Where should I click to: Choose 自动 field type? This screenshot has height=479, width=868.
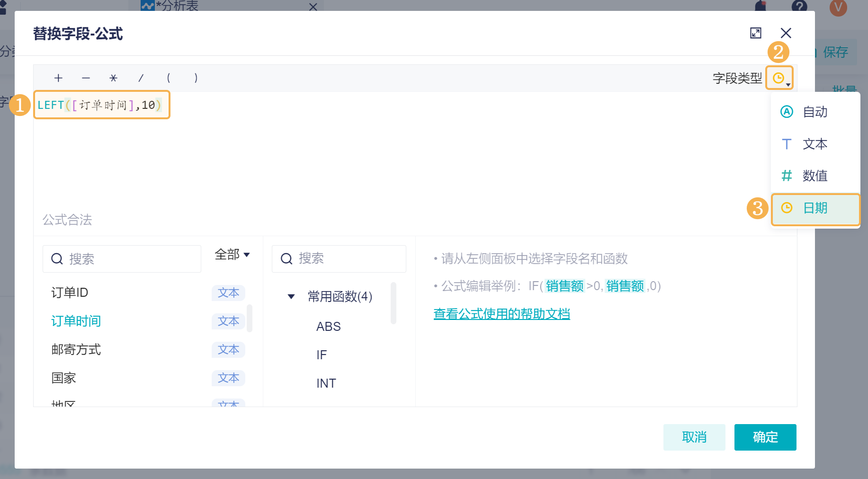tap(815, 112)
